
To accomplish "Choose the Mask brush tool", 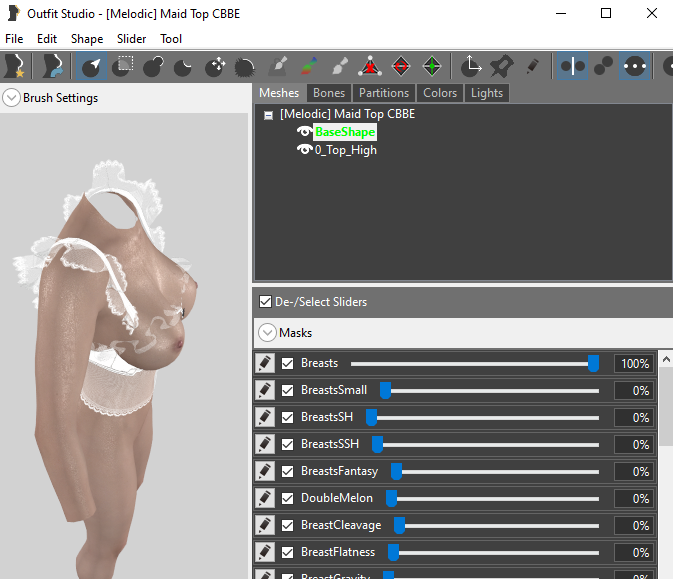I will 123,66.
